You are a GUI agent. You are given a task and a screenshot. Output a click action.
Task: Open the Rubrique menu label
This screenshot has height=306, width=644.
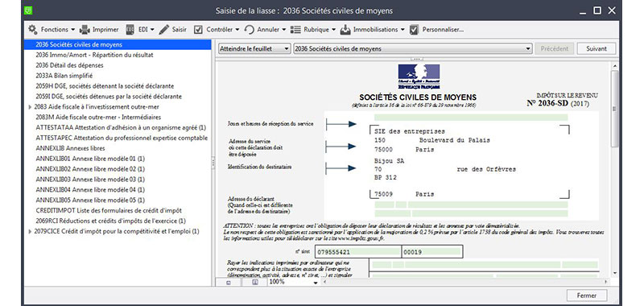pos(316,30)
